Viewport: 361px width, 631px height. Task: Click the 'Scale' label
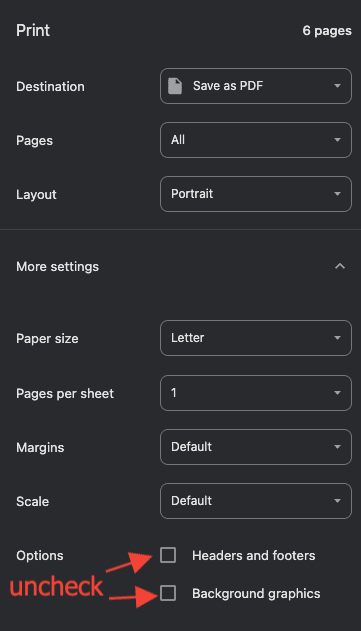pyautogui.click(x=32, y=501)
